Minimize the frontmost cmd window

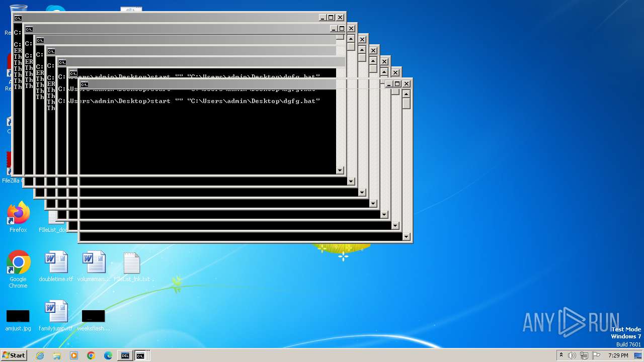click(x=389, y=84)
